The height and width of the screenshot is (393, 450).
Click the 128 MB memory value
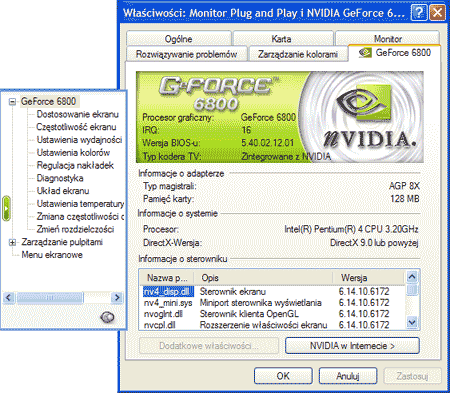tap(405, 199)
